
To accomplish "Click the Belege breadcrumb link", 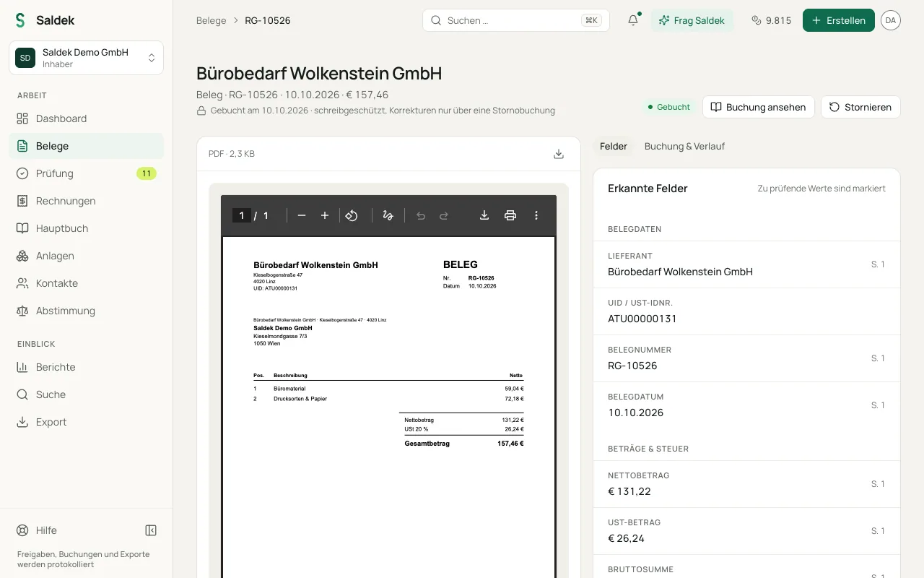I will 212,20.
